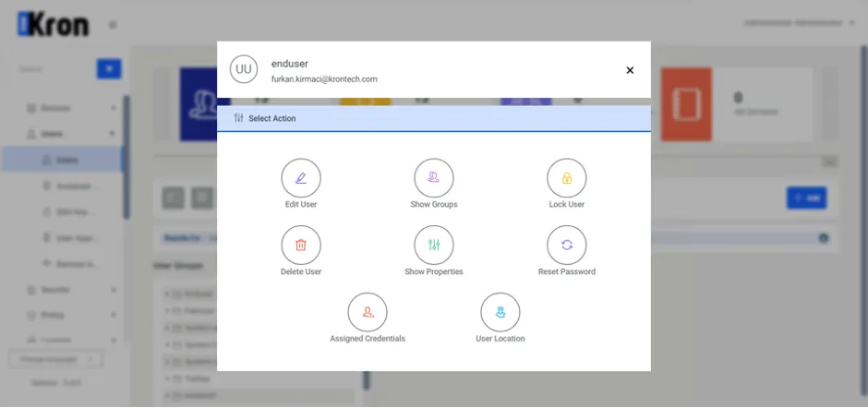Click the orange notebook All Domains tile icon
This screenshot has width=868, height=408.
tap(686, 104)
